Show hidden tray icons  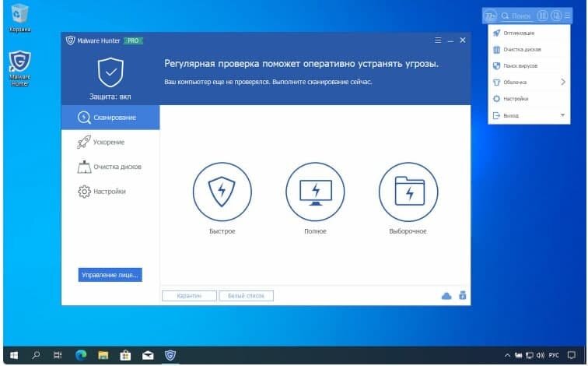pyautogui.click(x=507, y=355)
